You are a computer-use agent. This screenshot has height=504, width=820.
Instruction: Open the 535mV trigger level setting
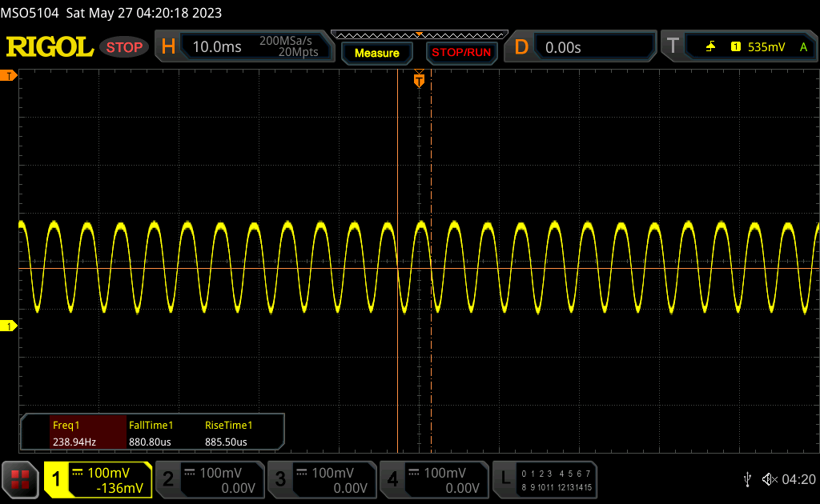click(x=766, y=47)
